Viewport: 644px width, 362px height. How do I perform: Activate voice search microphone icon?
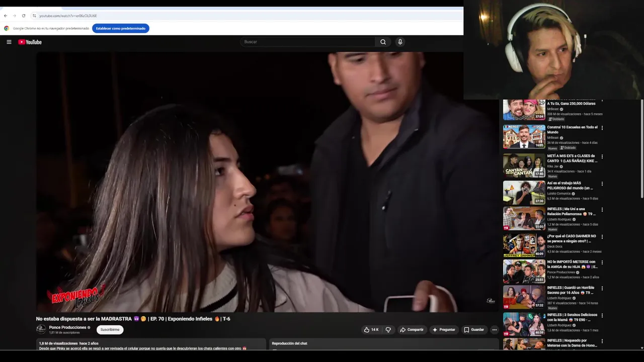click(400, 42)
